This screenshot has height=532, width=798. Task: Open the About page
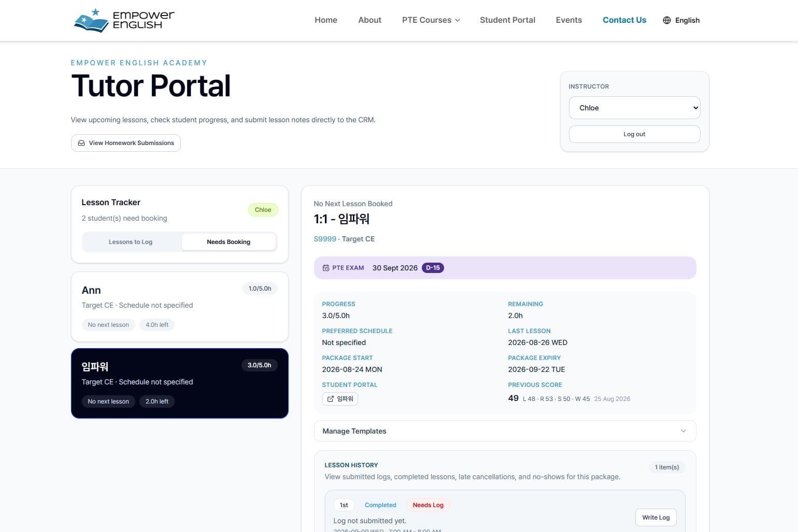click(x=369, y=20)
